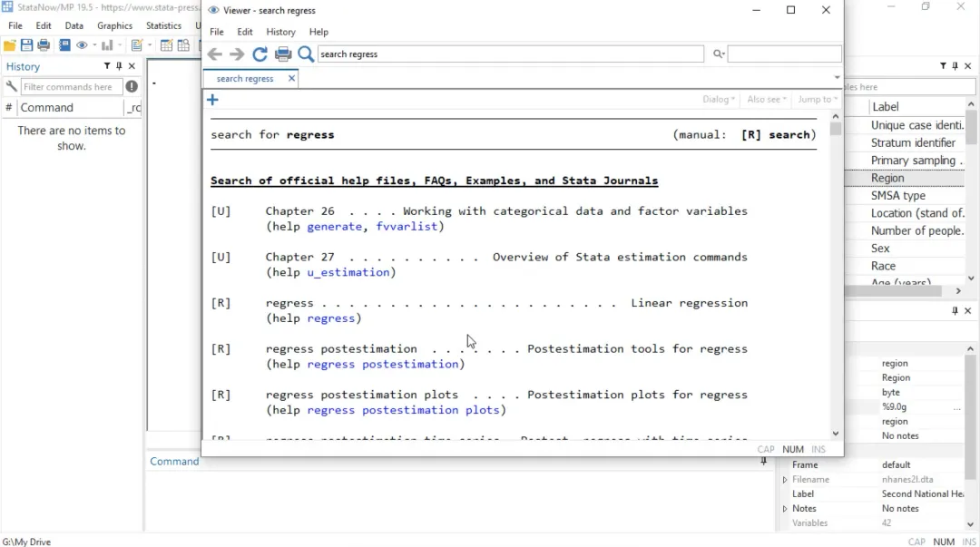Open the help regress link
The width and height of the screenshot is (980, 547).
pyautogui.click(x=331, y=318)
